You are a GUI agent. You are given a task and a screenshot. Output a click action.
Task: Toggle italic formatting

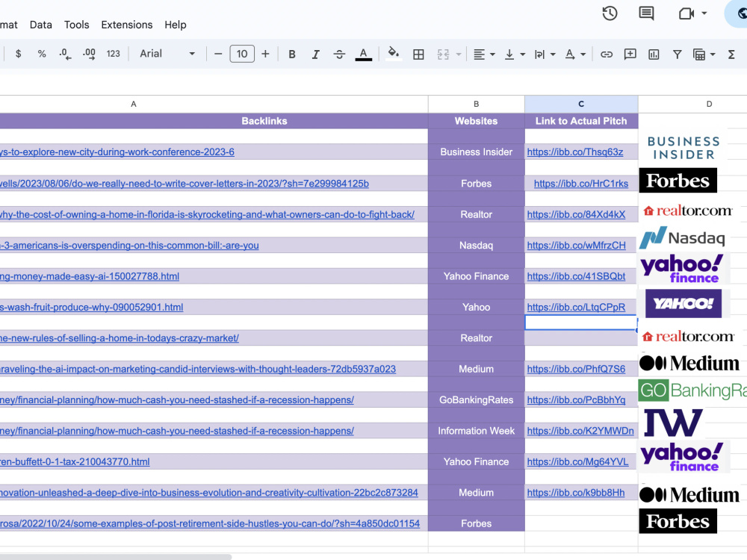(x=315, y=54)
